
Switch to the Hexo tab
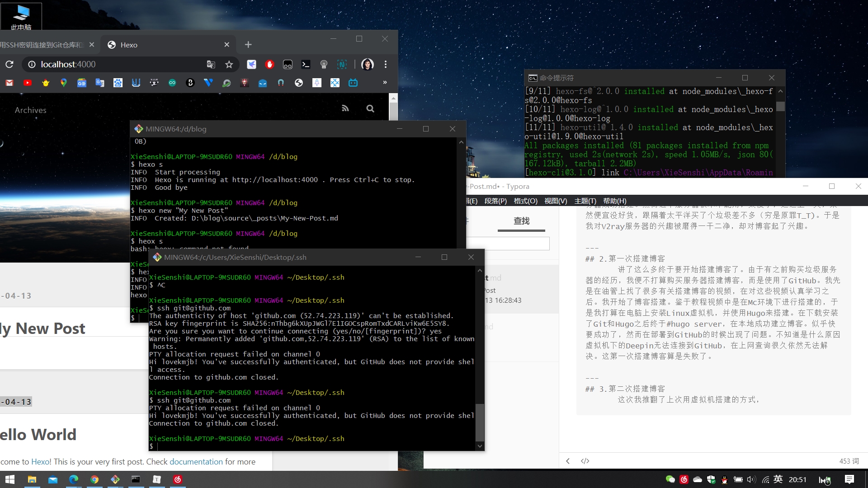[x=167, y=45]
